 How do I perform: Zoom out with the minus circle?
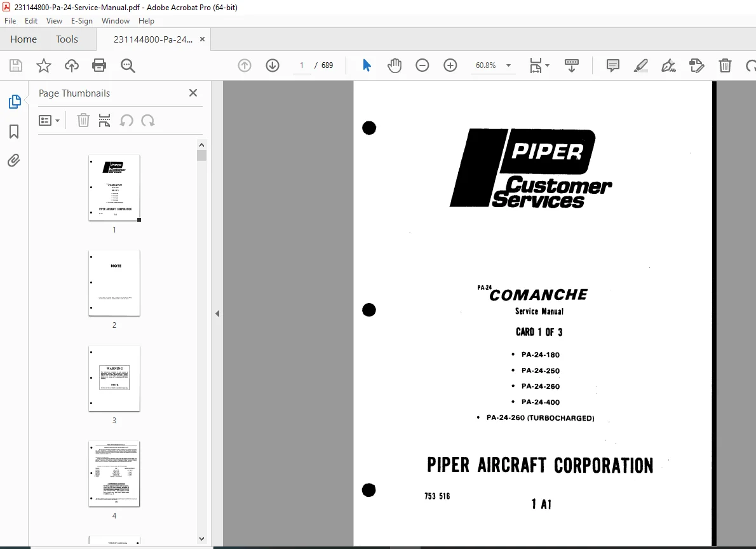[422, 65]
